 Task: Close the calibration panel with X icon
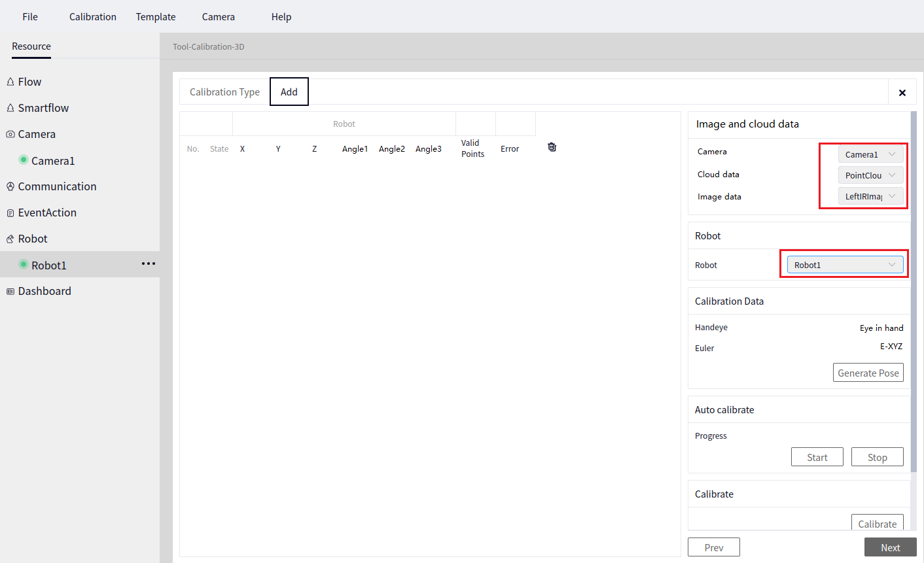point(902,93)
